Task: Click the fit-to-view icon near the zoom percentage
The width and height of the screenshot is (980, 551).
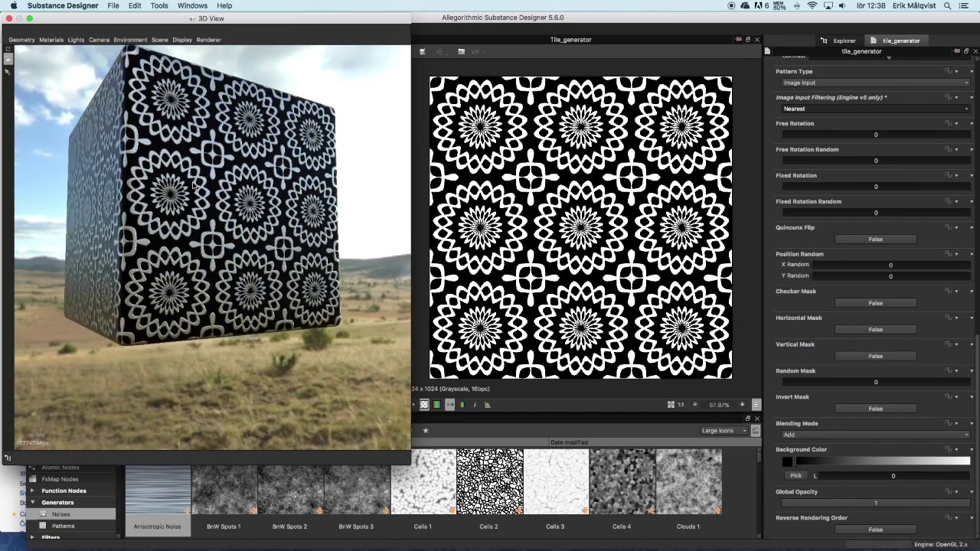Action: [x=671, y=404]
